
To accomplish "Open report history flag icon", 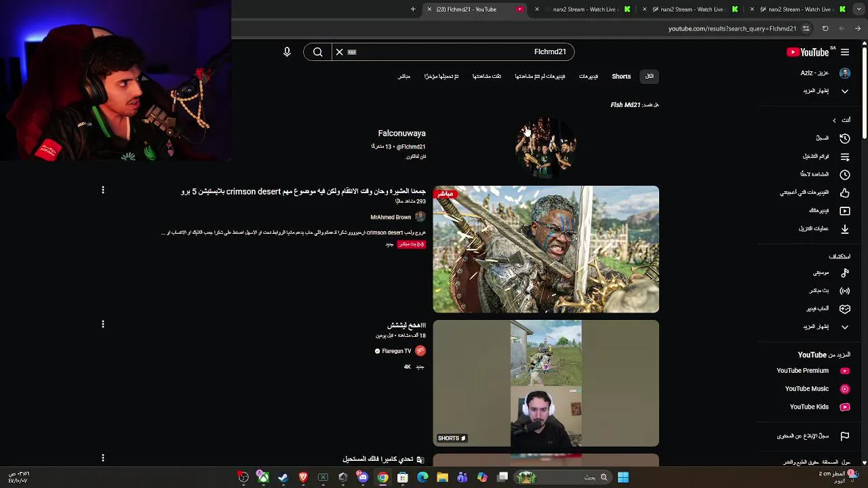I will coord(845,436).
